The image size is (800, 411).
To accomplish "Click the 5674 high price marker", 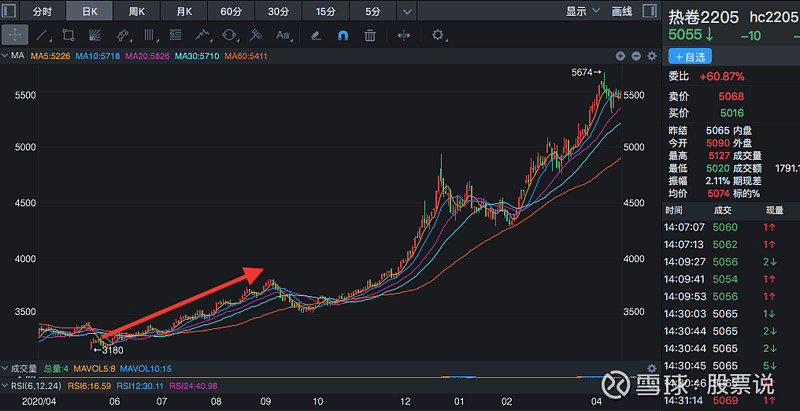I will pos(587,73).
